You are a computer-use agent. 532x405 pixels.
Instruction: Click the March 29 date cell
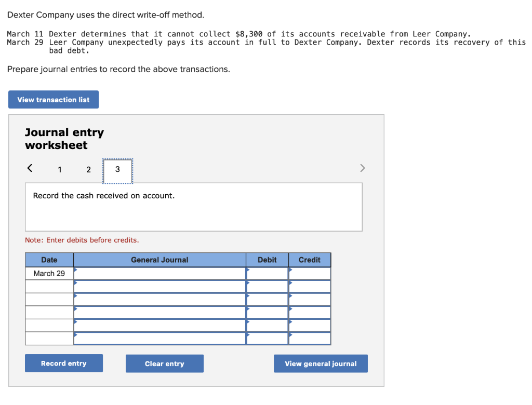tap(49, 273)
